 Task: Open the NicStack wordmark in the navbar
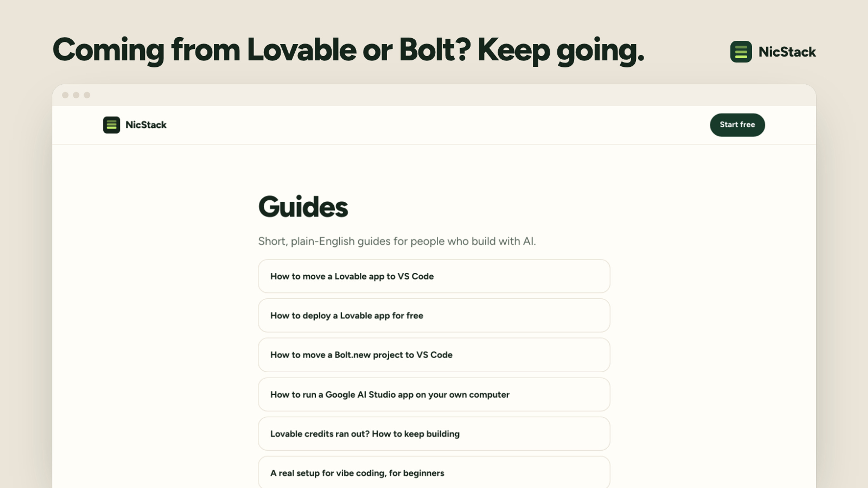point(146,125)
